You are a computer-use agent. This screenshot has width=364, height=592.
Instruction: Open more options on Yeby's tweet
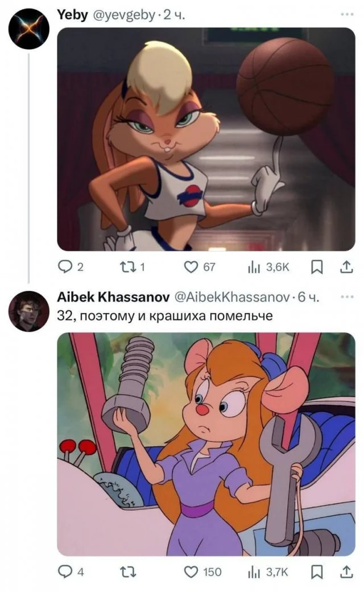(x=346, y=14)
